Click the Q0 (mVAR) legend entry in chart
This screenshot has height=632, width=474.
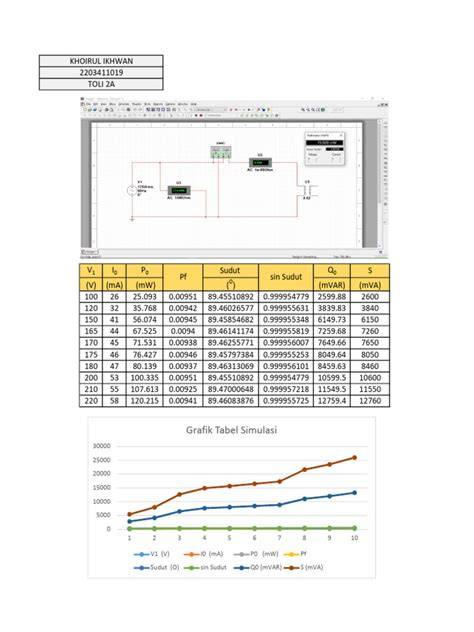258,568
